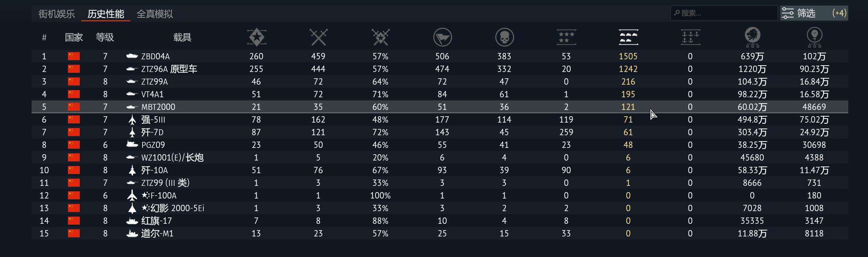
Task: Sort by the flag-in-circle column icon
Action: pos(442,37)
